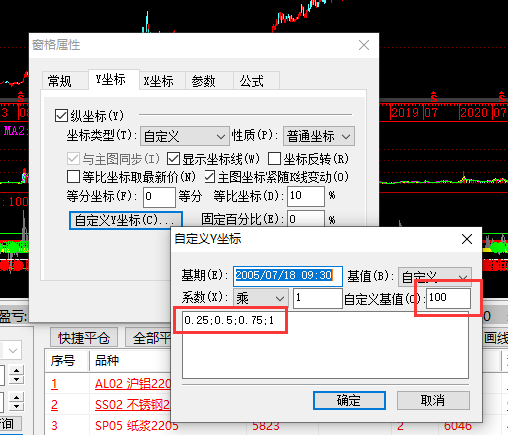This screenshot has height=435, width=508.
Task: Click the 2019 07 timeline label
Action: pos(415,113)
